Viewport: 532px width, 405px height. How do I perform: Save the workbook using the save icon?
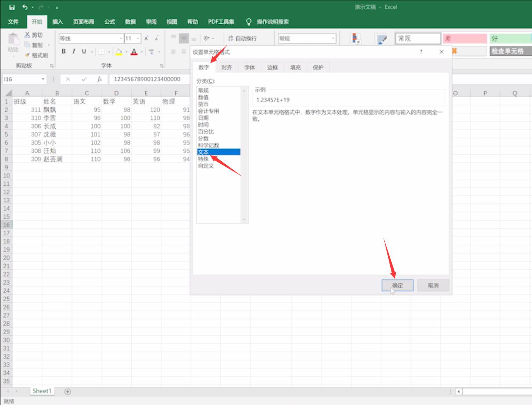point(12,7)
